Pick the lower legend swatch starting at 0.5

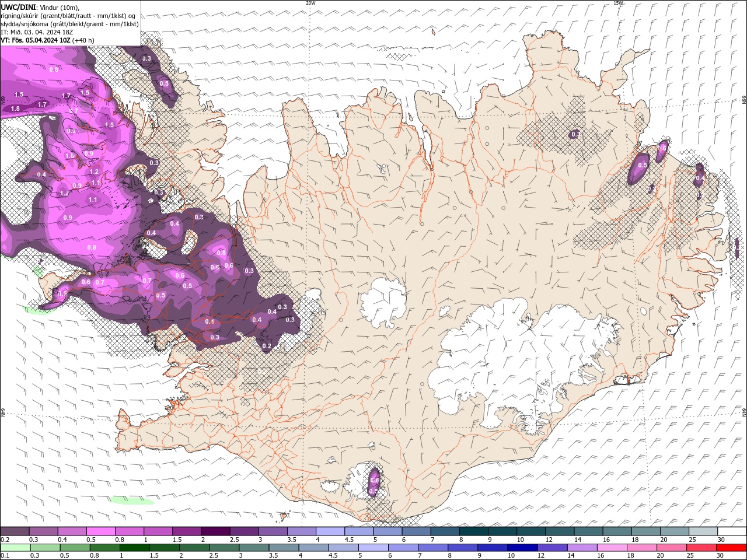pos(75,547)
